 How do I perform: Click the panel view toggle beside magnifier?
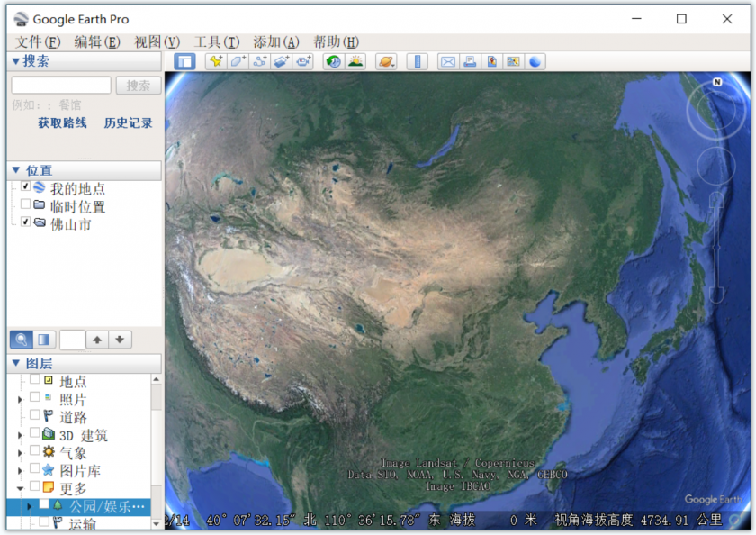[x=44, y=340]
